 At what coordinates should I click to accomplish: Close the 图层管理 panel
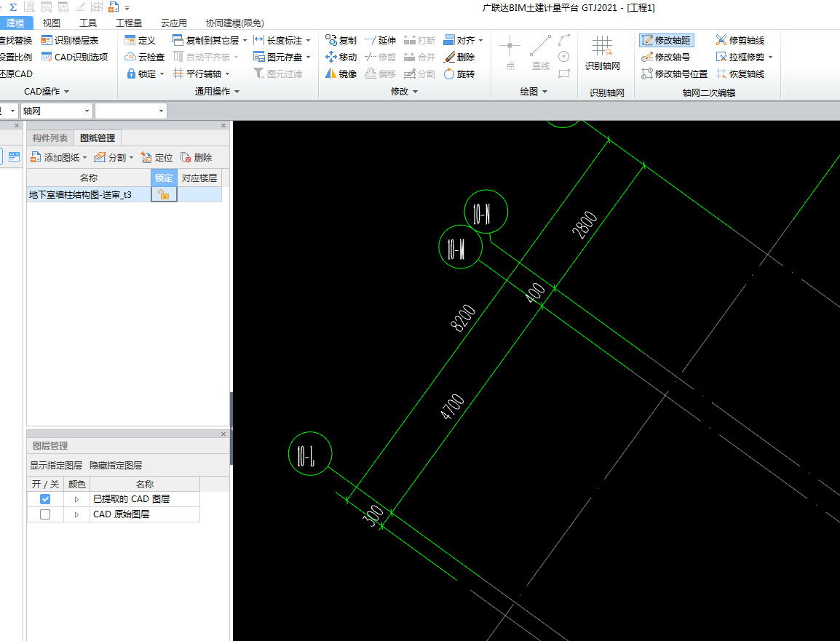(223, 434)
